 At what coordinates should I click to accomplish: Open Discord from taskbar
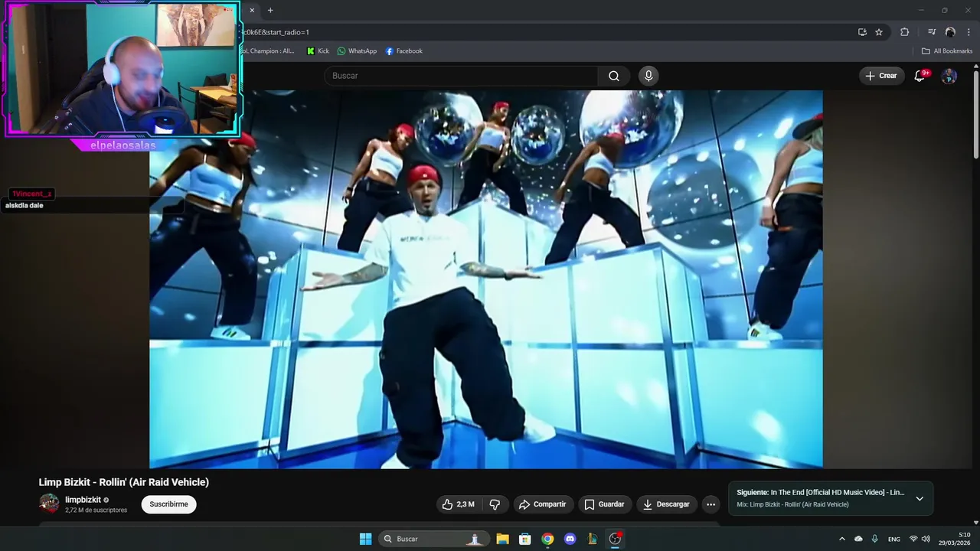pyautogui.click(x=570, y=539)
